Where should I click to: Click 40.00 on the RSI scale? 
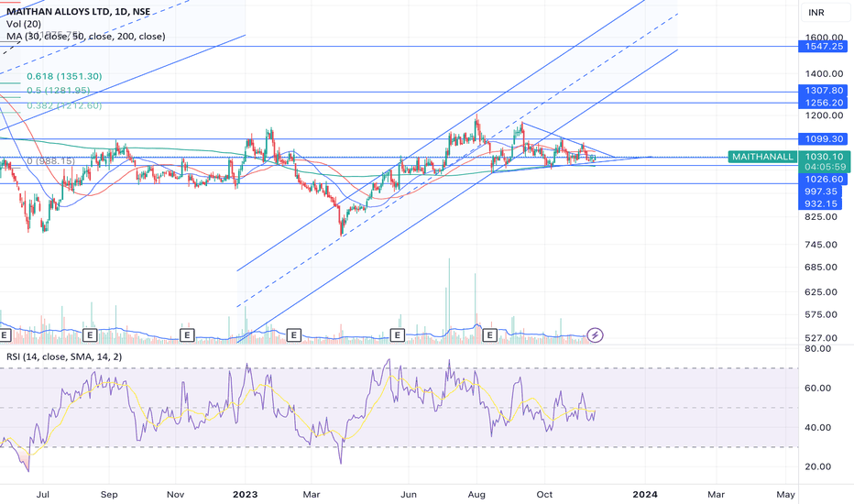coord(818,428)
